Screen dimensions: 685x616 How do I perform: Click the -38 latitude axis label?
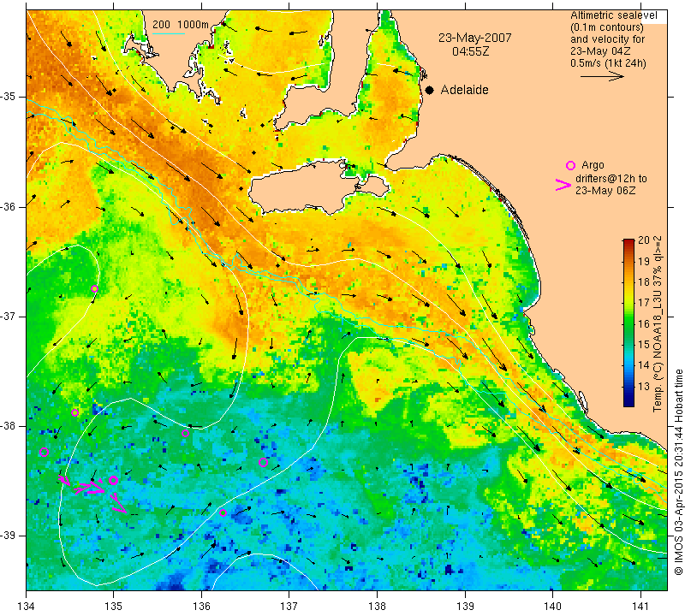tap(9, 426)
